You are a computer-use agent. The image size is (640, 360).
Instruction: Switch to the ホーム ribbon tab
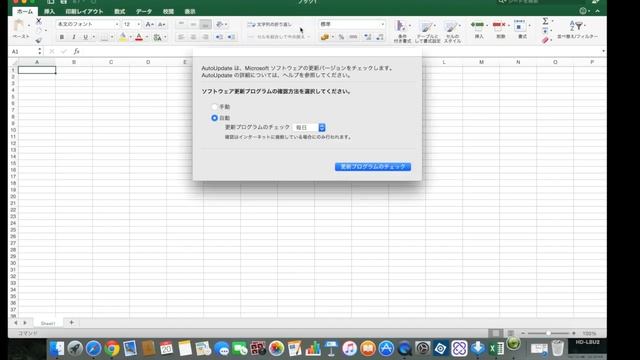click(x=25, y=11)
